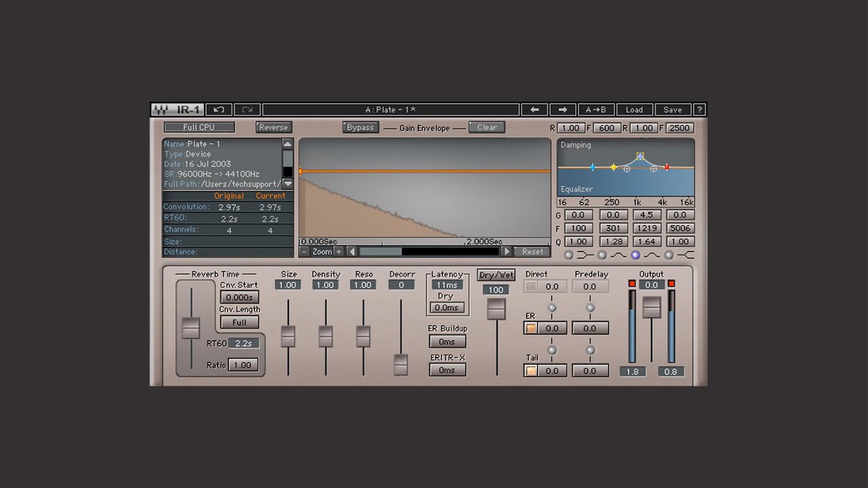Click the damping frequency field 2500
This screenshot has height=488, width=868.
[679, 128]
